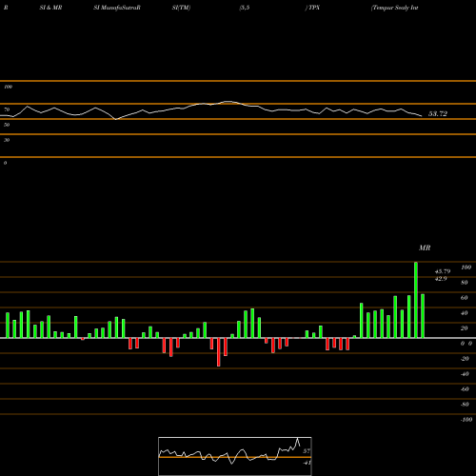Image resolution: width=476 pixels, height=476 pixels.
Task: Click the 40 label on MR right axis
Action: tap(465, 313)
